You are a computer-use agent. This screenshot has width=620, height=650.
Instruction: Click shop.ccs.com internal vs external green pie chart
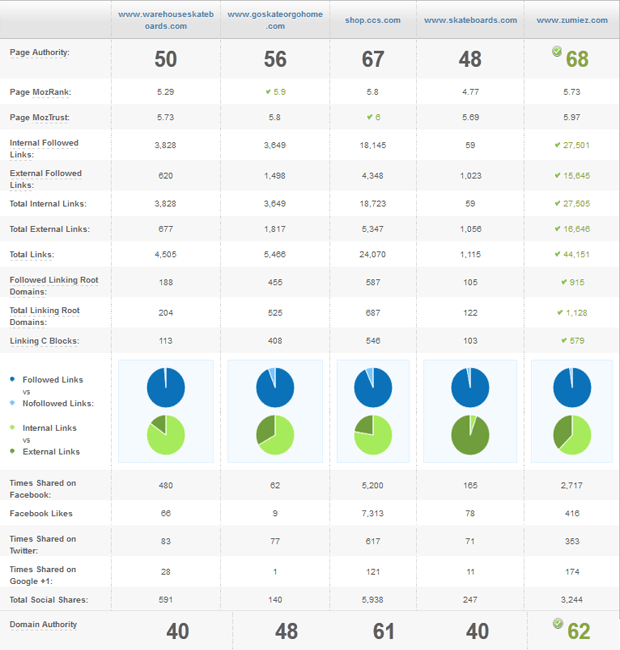click(x=373, y=435)
